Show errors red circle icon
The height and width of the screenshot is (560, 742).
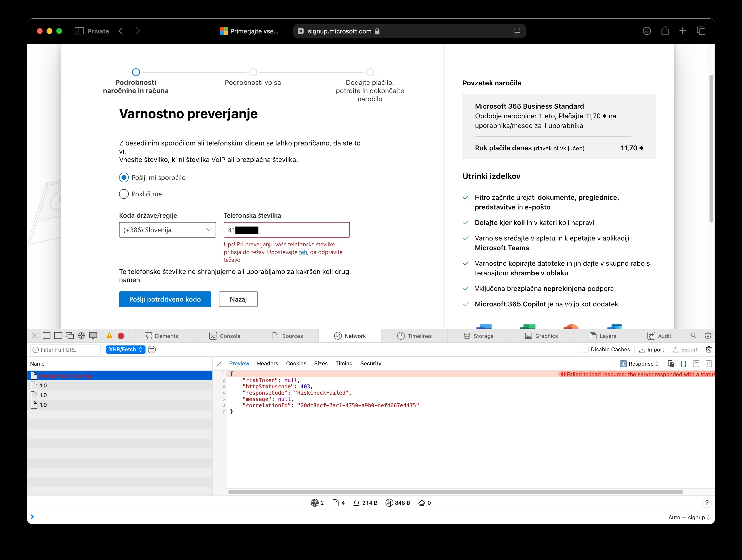tap(121, 336)
